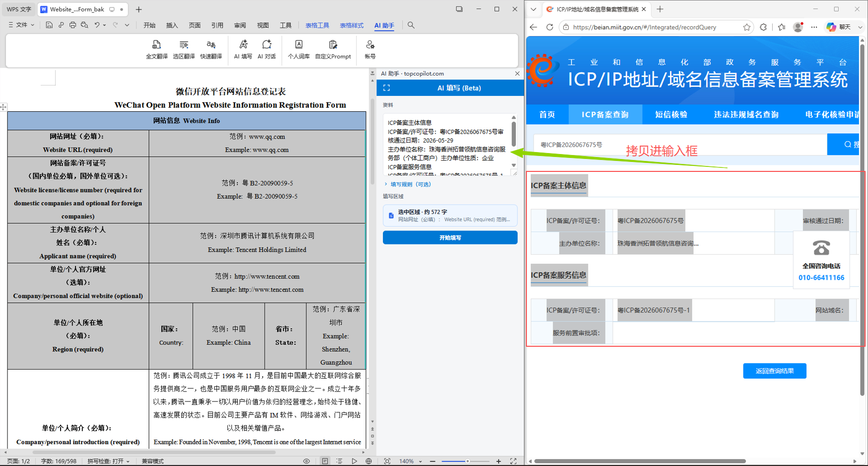Open browser tab search dropdown chevron
The image size is (868, 466).
click(x=533, y=9)
